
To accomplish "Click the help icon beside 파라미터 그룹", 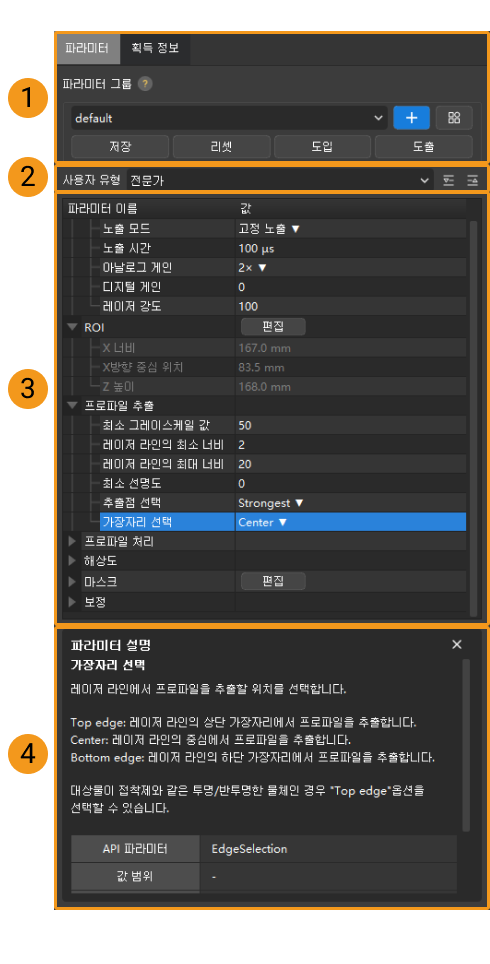I will point(144,84).
